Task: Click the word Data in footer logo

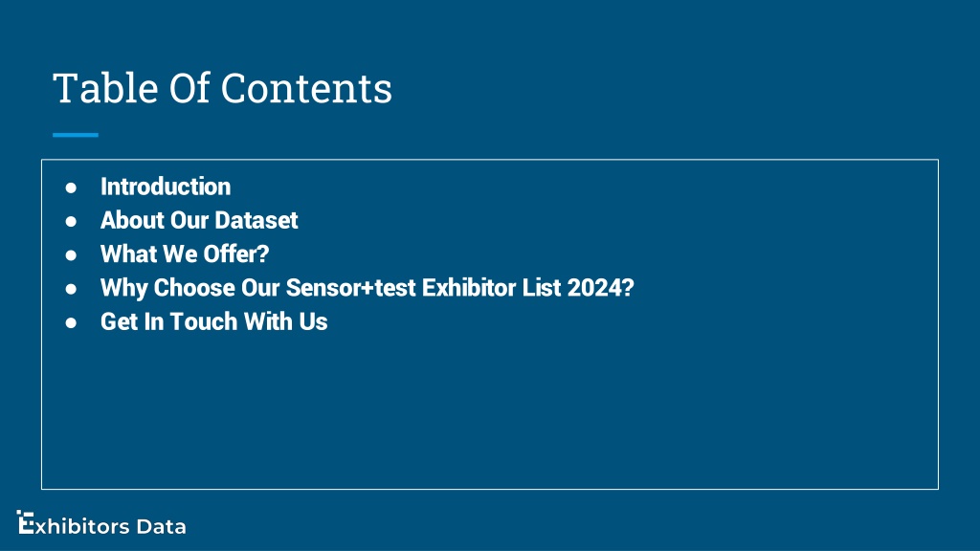Action: click(161, 527)
